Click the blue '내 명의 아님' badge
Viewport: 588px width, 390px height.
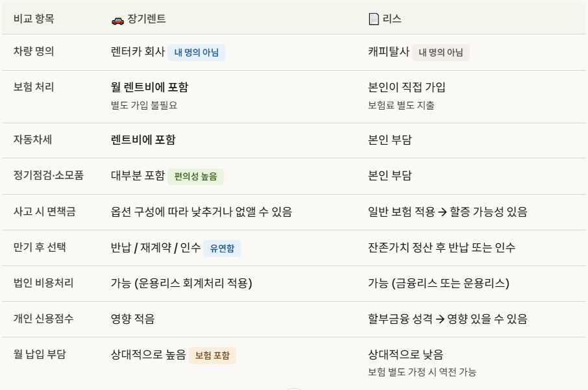(x=196, y=53)
